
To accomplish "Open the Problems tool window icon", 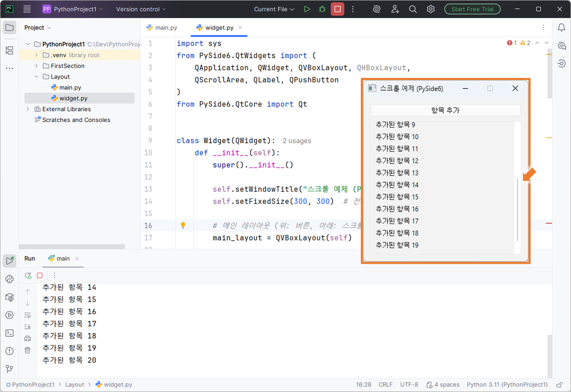I will click(9, 351).
